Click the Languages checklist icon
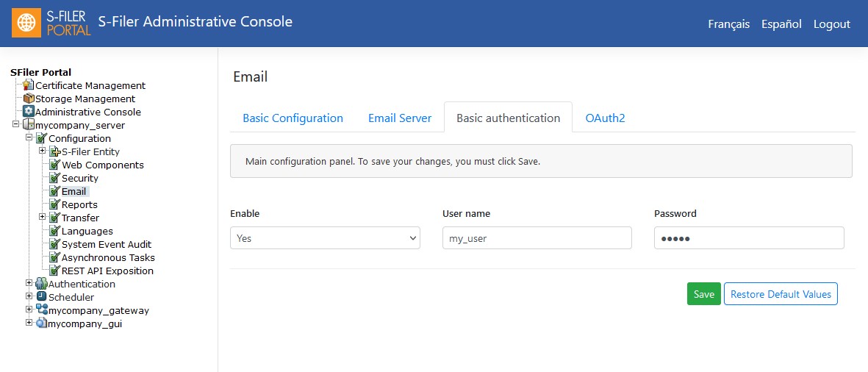868x372 pixels. click(55, 232)
